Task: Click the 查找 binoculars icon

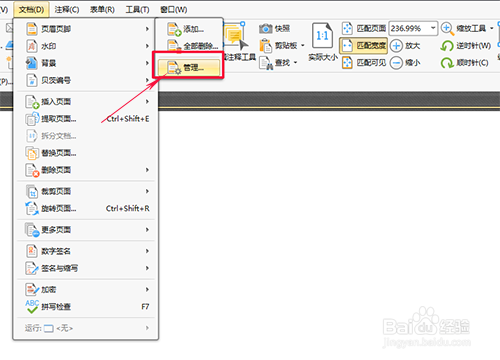Action: click(x=266, y=63)
